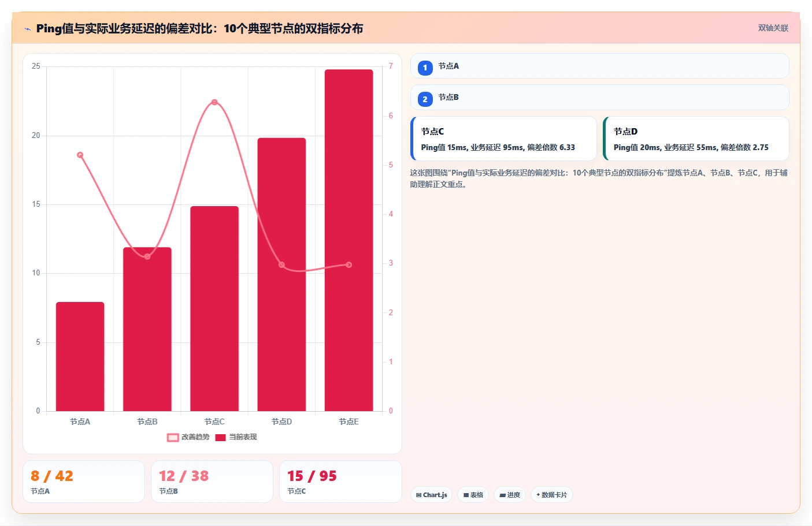Open the 节点C card with Ping值 15ms

[503, 139]
